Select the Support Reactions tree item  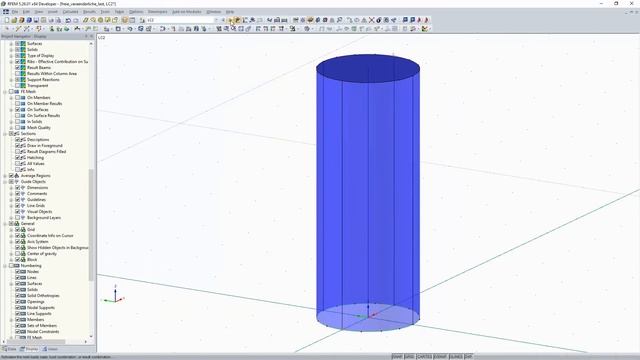tap(43, 80)
